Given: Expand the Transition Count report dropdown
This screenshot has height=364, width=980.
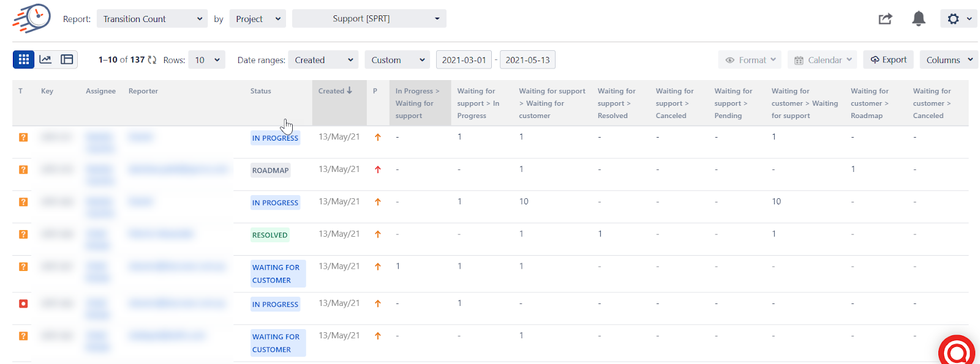Looking at the screenshot, I should (x=153, y=19).
